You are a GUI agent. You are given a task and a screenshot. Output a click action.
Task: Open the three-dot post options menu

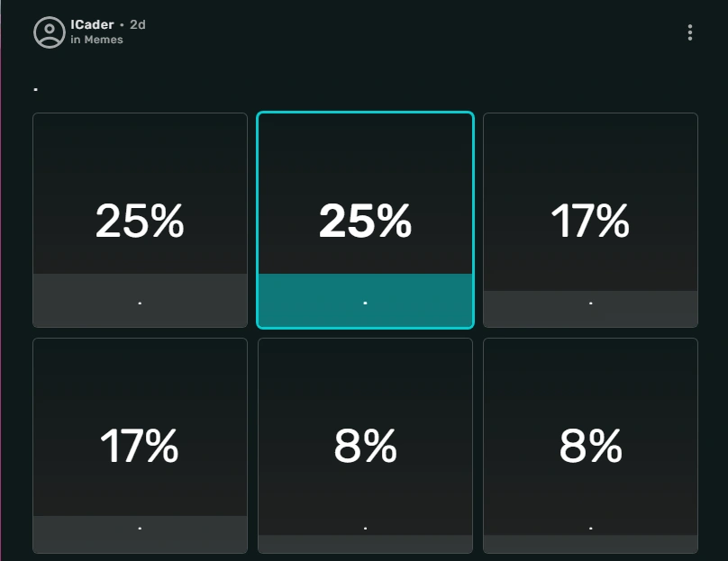pyautogui.click(x=689, y=32)
